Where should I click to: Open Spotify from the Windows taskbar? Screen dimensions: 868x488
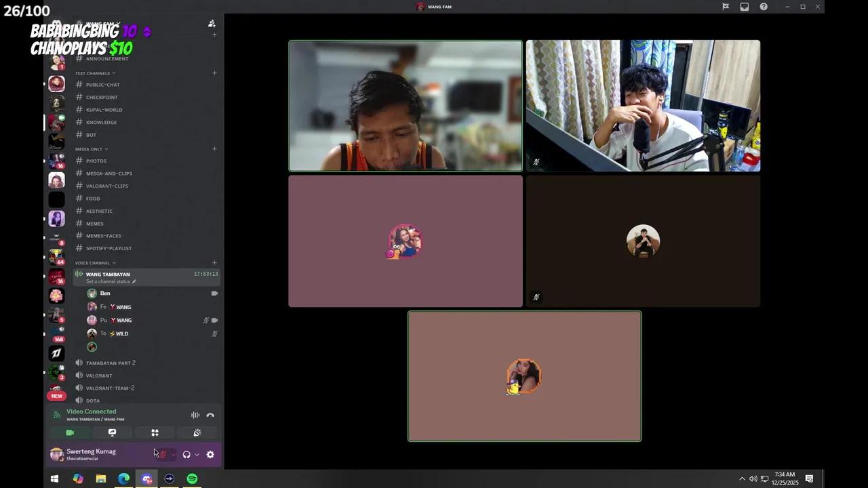(192, 479)
